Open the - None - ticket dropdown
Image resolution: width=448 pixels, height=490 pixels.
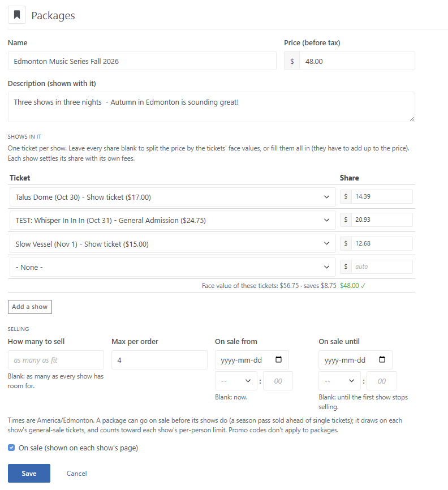173,267
